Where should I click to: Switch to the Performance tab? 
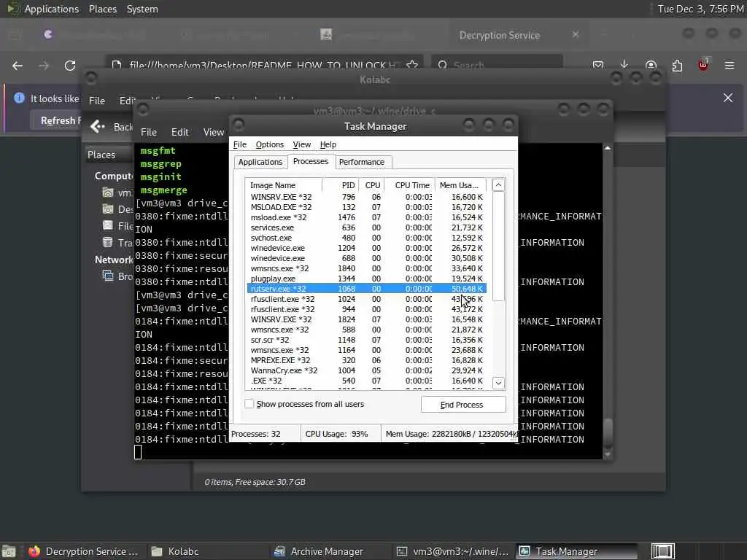pyautogui.click(x=362, y=162)
